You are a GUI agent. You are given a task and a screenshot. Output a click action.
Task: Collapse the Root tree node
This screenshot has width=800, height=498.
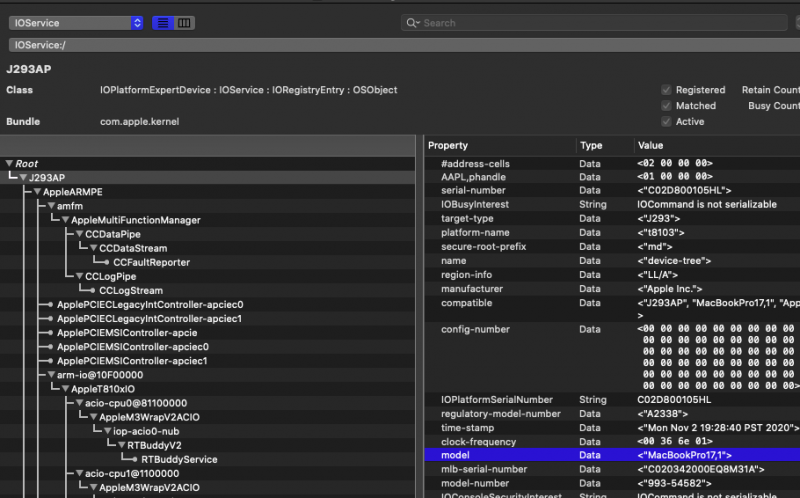(9, 164)
